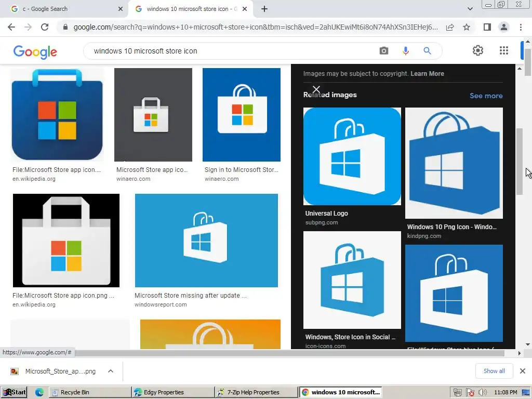Click the address bar URL

255,27
